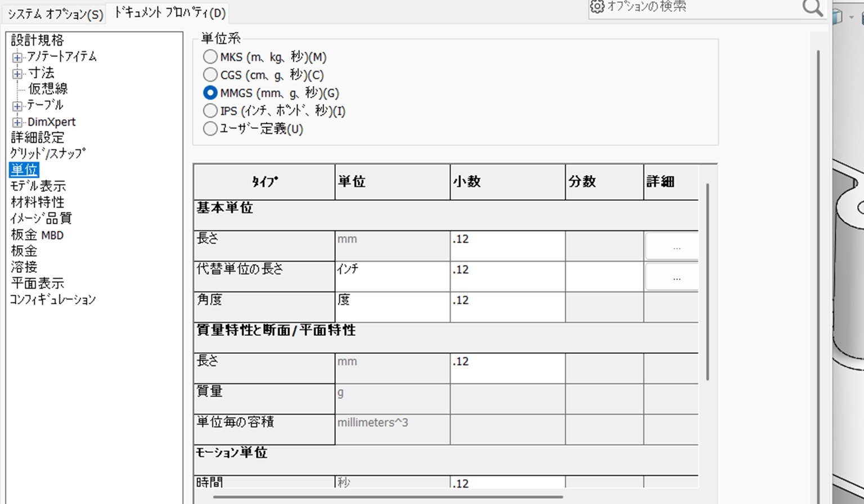Switch to システム オプション tab
The height and width of the screenshot is (504, 864).
click(x=55, y=14)
